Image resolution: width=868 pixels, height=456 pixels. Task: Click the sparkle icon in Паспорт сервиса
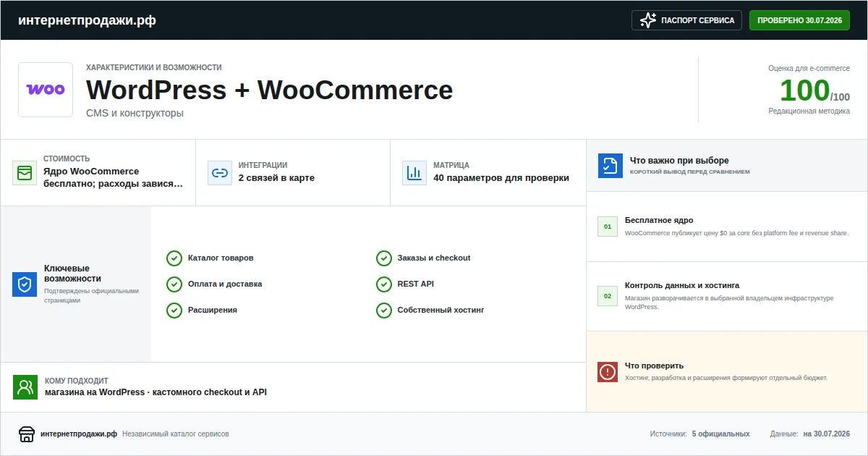(648, 20)
